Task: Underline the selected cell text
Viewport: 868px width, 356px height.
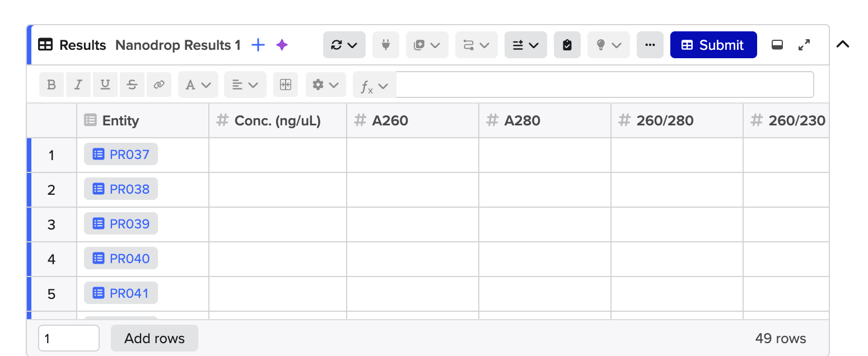Action: click(x=105, y=84)
